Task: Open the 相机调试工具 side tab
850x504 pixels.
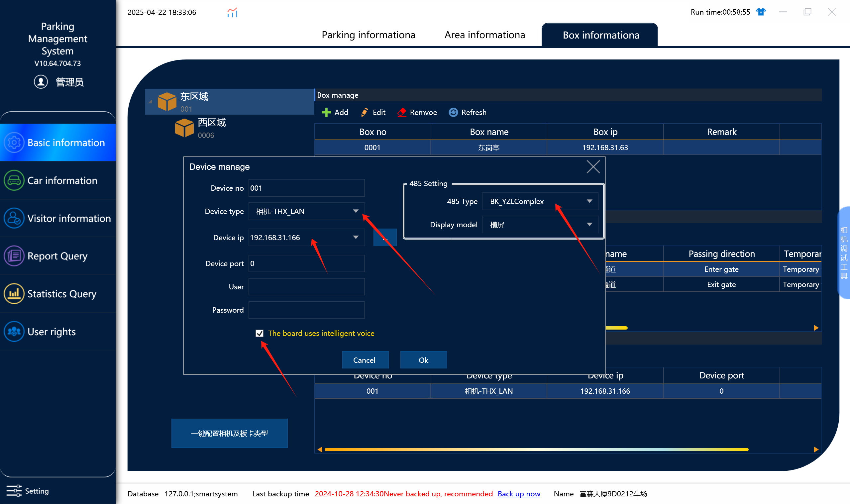Action: (844, 253)
